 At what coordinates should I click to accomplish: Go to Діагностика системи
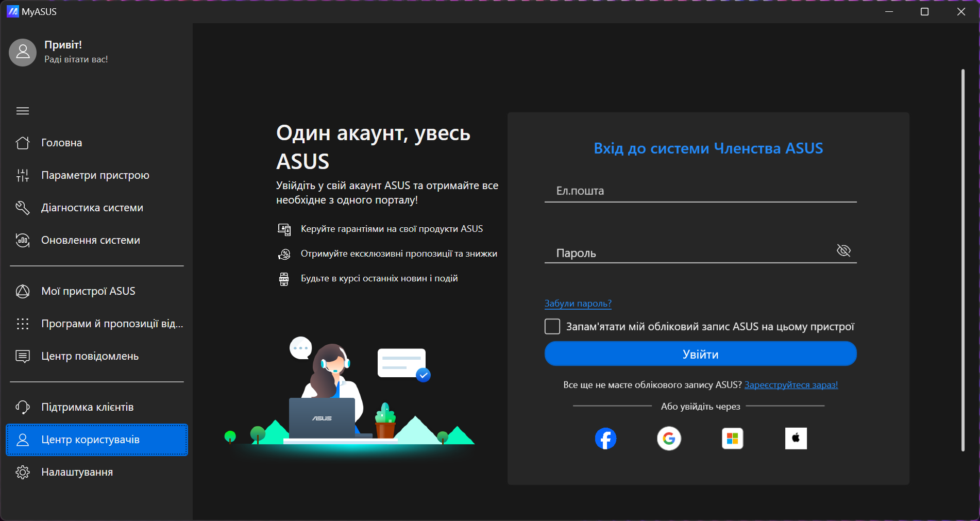pos(97,208)
